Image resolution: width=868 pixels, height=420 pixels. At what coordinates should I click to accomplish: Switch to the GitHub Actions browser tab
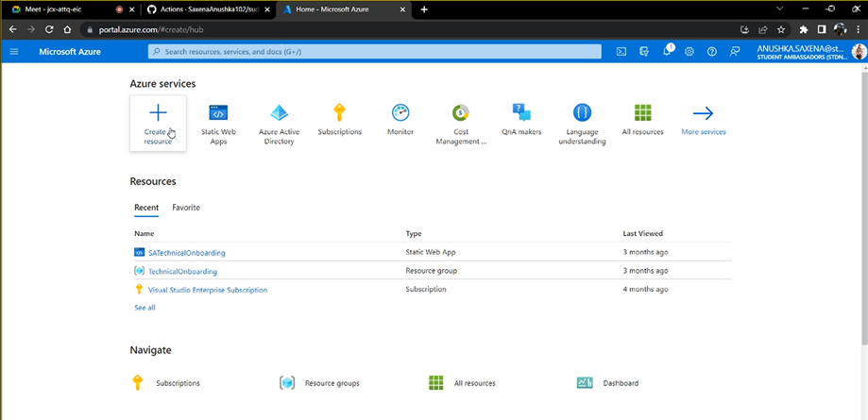click(208, 9)
